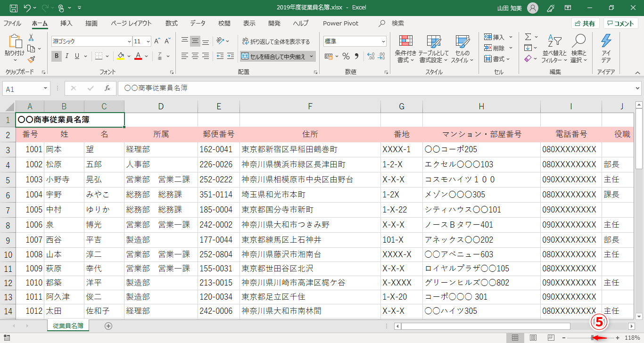Select the 従業員名簿 sheet tab

[68, 326]
